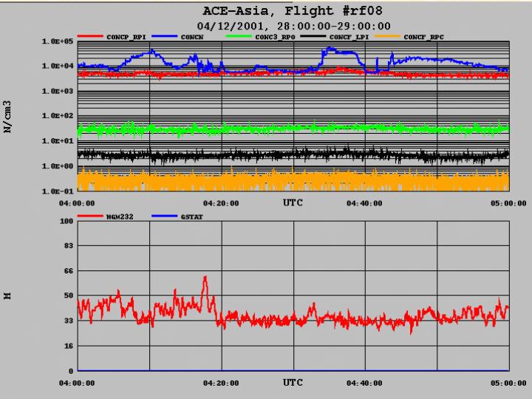Click the 33 value on the lower y-axis

coord(69,321)
